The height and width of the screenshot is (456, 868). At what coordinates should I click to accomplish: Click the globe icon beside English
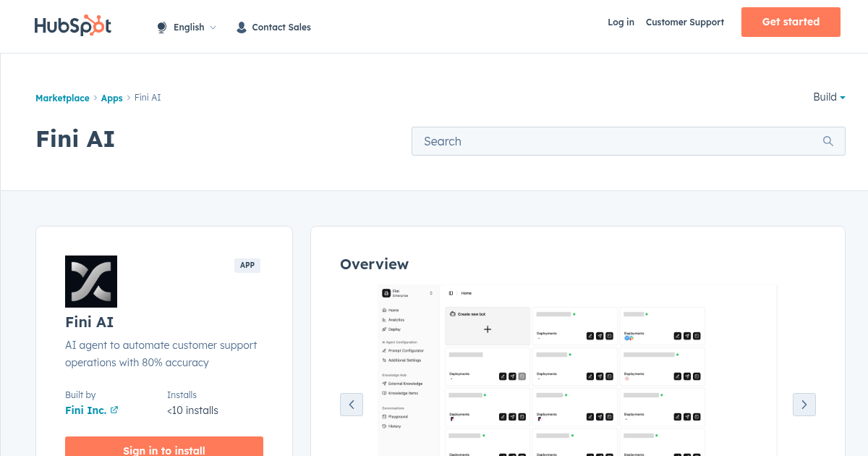[161, 27]
